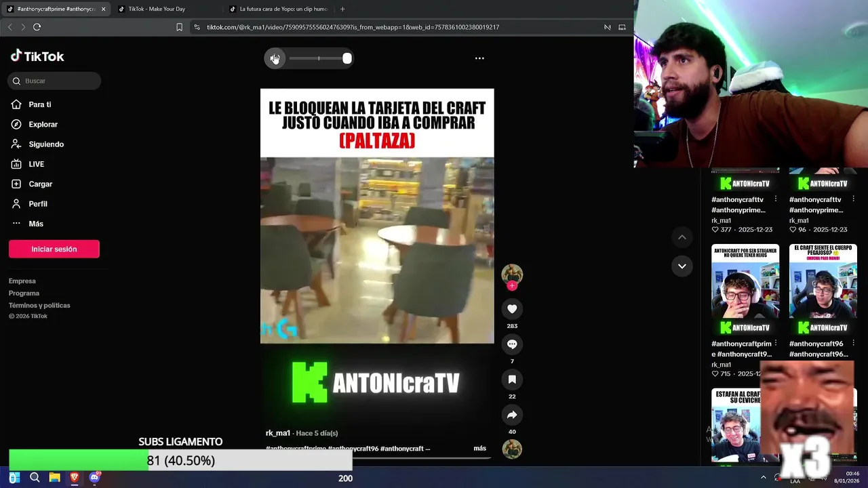This screenshot has width=868, height=488.
Task: Open Brave browser taskbar icon
Action: point(75,478)
